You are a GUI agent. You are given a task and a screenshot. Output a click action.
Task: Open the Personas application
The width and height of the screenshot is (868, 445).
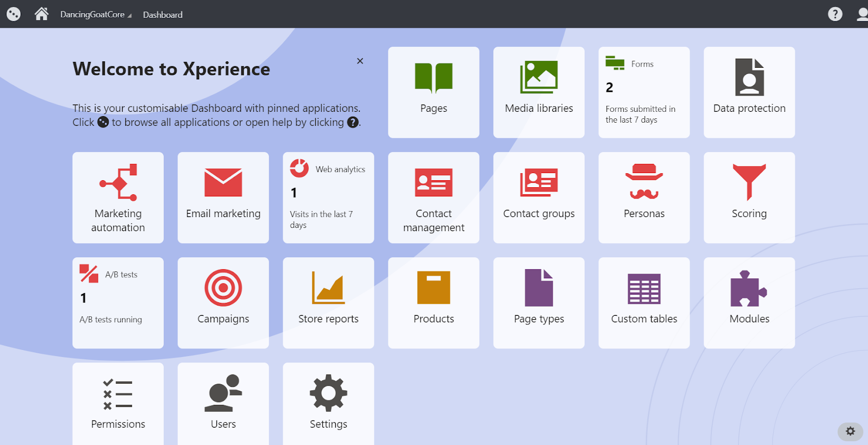[644, 198]
